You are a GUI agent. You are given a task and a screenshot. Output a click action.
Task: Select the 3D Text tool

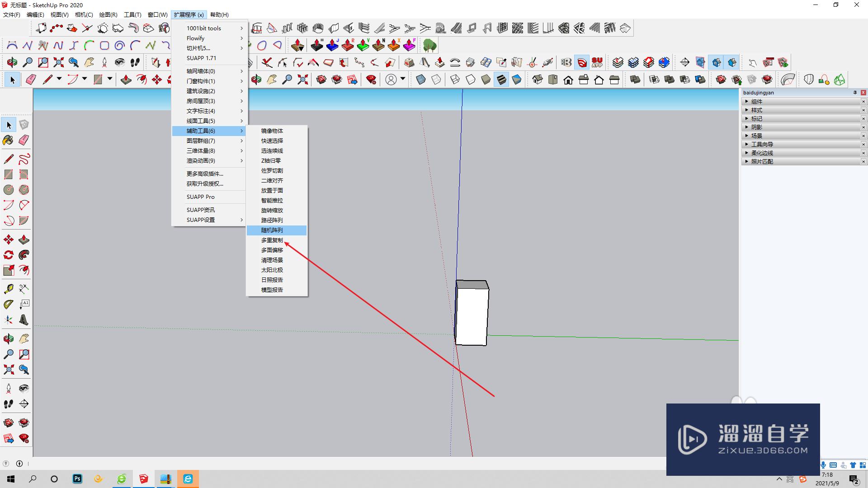24,320
